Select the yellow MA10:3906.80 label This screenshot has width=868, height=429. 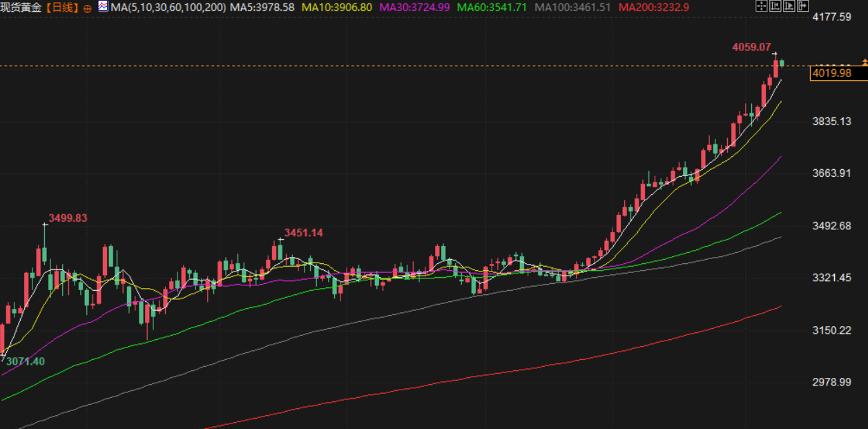(337, 8)
